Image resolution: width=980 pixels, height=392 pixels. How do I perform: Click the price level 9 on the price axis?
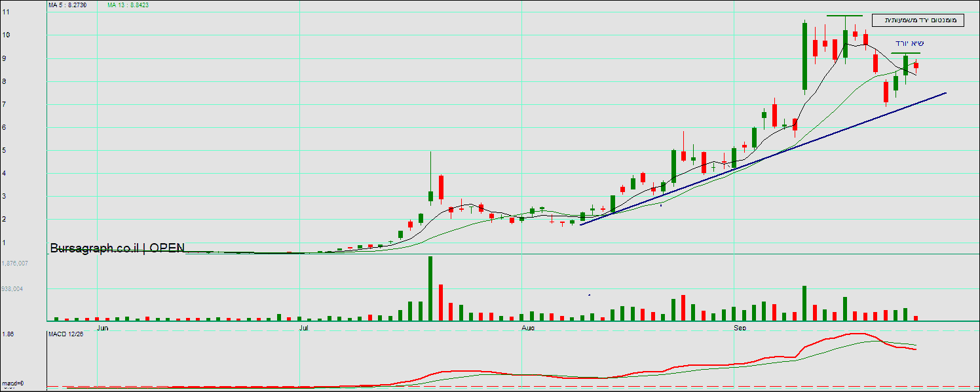(4, 58)
